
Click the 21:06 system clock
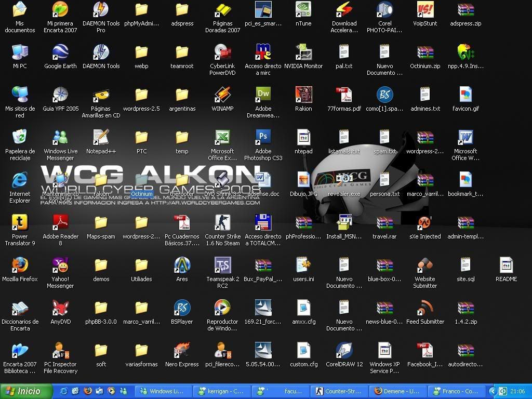517,391
